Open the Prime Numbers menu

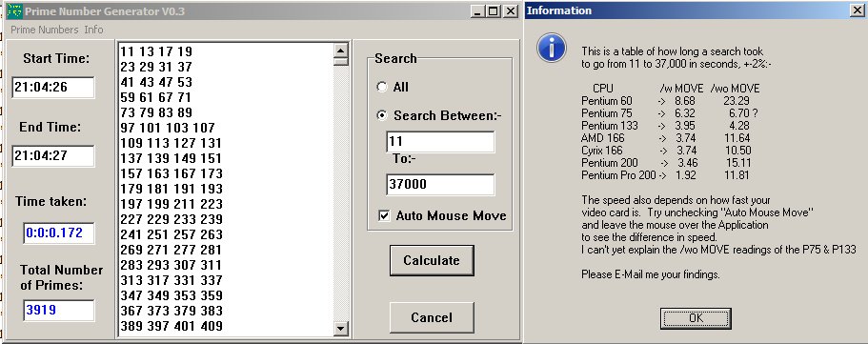tap(44, 30)
